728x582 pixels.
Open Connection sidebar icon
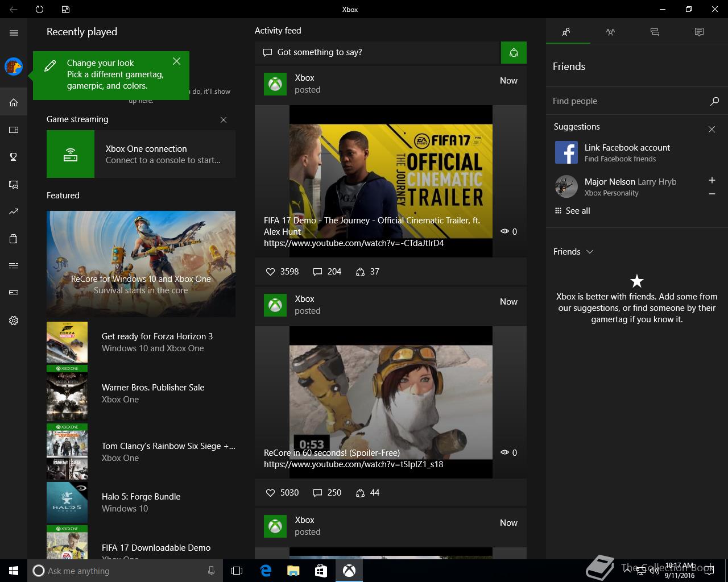(x=14, y=293)
